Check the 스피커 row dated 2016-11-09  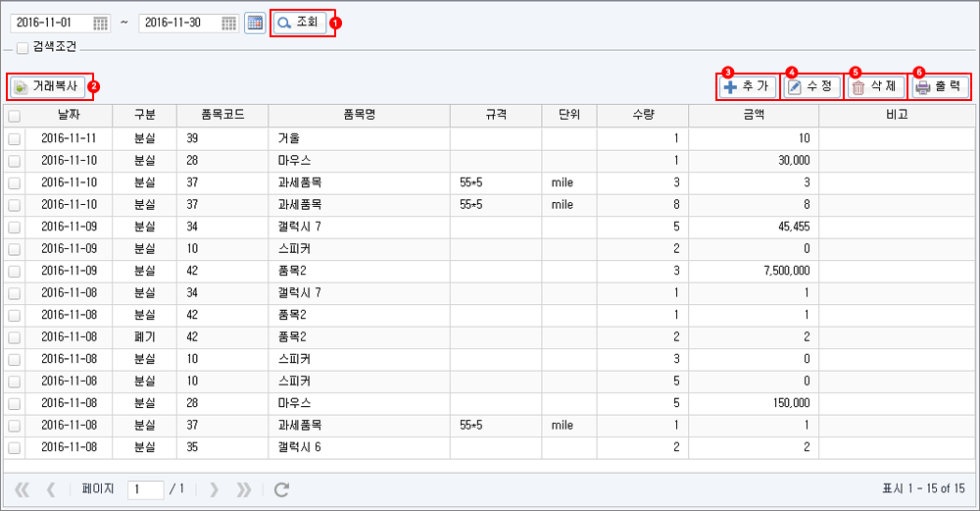(x=15, y=249)
